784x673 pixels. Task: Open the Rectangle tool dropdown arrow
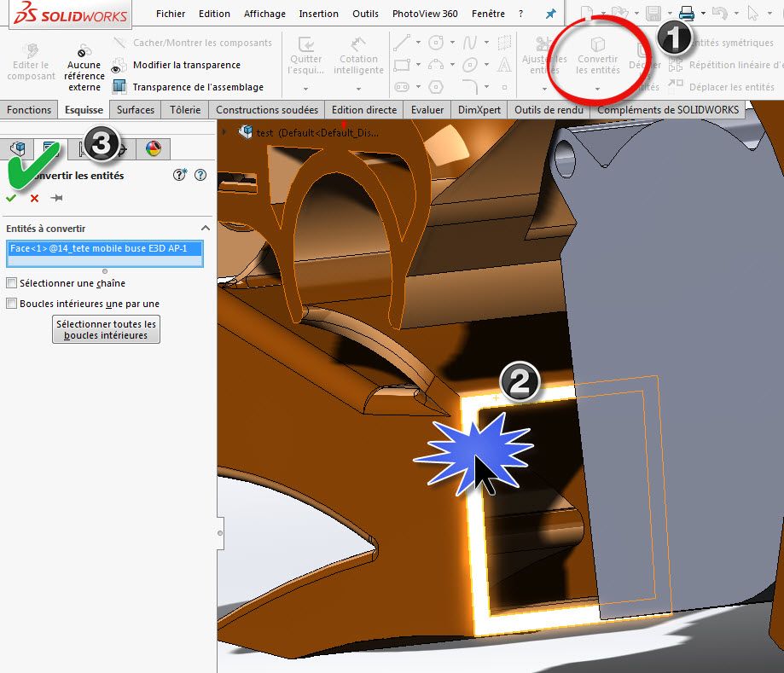pos(418,65)
